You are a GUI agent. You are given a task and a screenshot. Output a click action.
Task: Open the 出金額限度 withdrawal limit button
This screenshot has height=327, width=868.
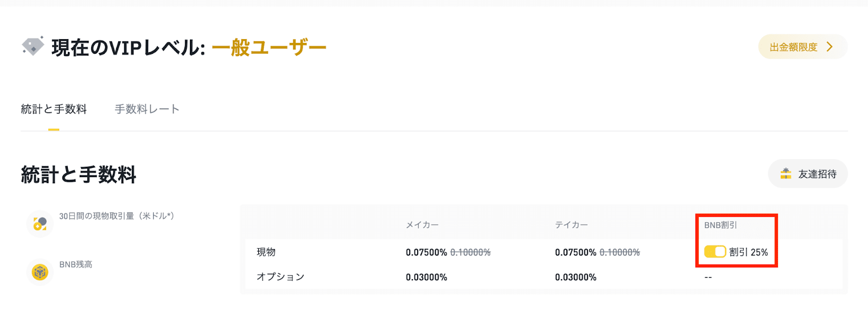tap(803, 47)
